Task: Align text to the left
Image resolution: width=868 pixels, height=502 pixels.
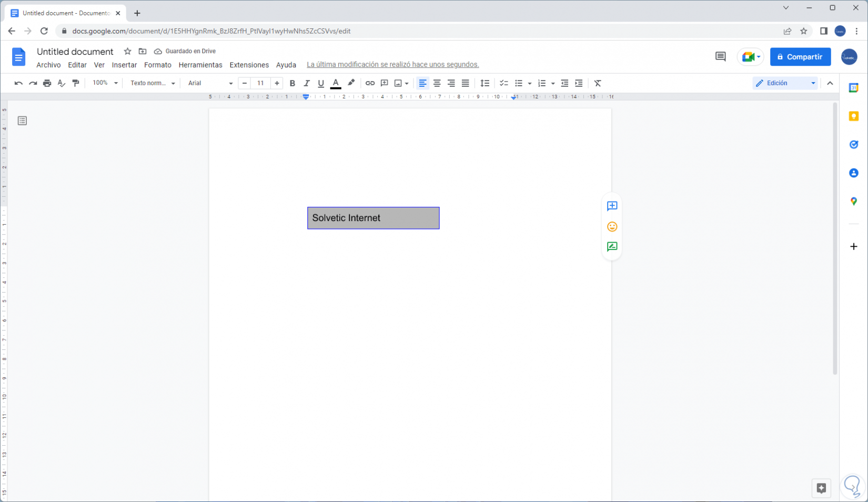Action: 422,83
